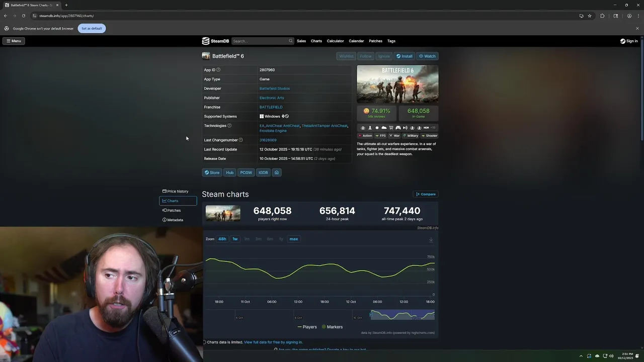Open the Charts nav item in header

(x=316, y=41)
